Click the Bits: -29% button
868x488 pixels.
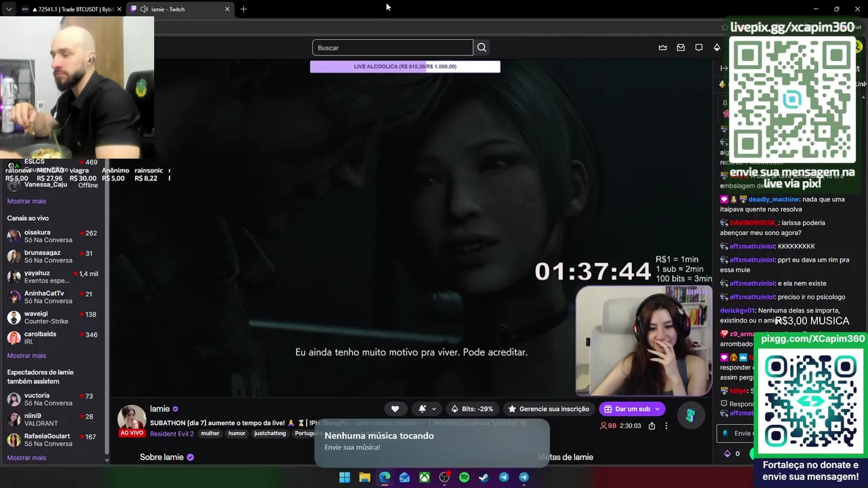click(472, 409)
